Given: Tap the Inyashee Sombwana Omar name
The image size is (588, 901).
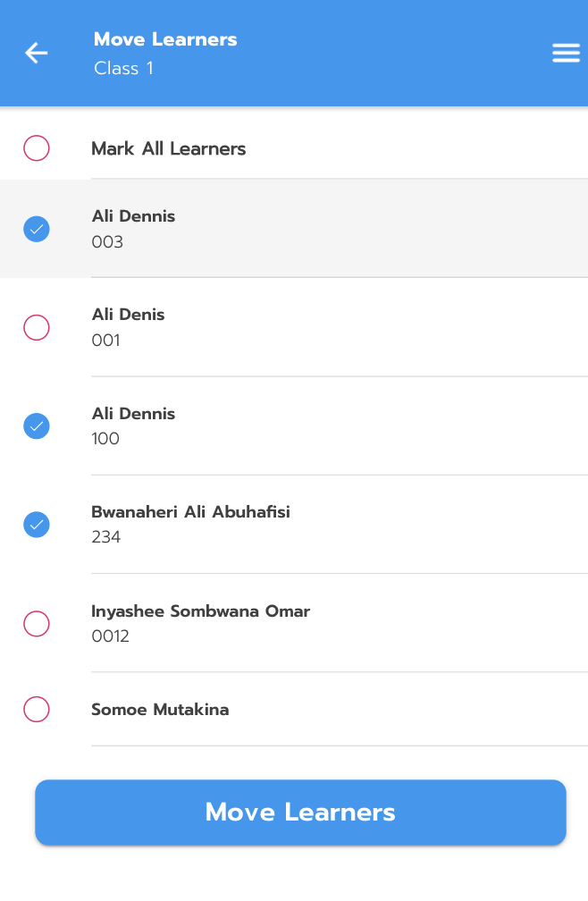Looking at the screenshot, I should point(200,611).
